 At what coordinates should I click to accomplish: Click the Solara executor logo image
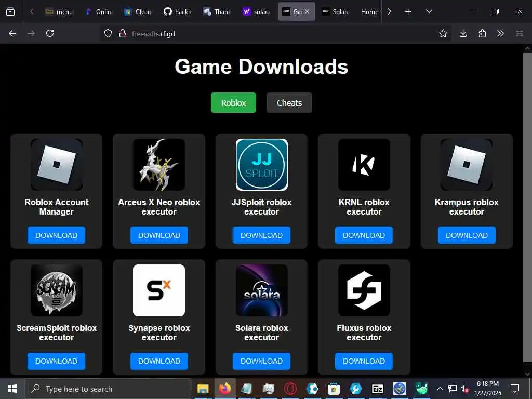click(x=262, y=290)
